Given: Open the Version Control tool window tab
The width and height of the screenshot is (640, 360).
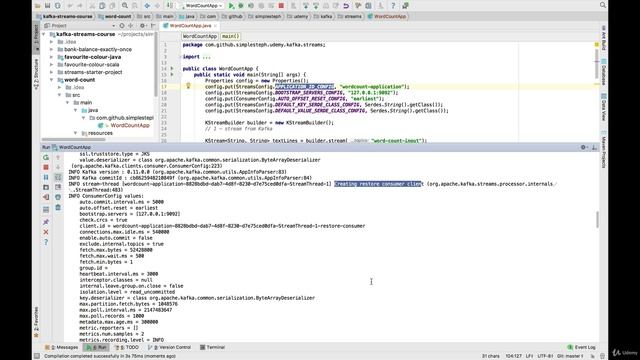Looking at the screenshot, I should [x=169, y=347].
